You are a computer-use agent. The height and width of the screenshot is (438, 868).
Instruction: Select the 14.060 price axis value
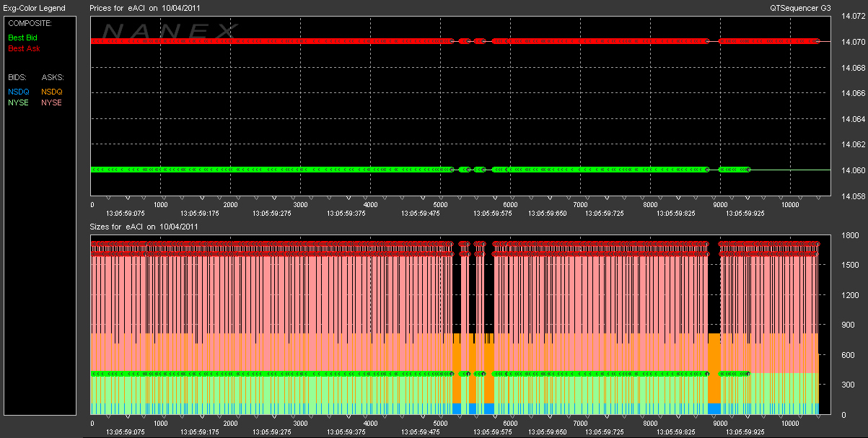(x=854, y=170)
